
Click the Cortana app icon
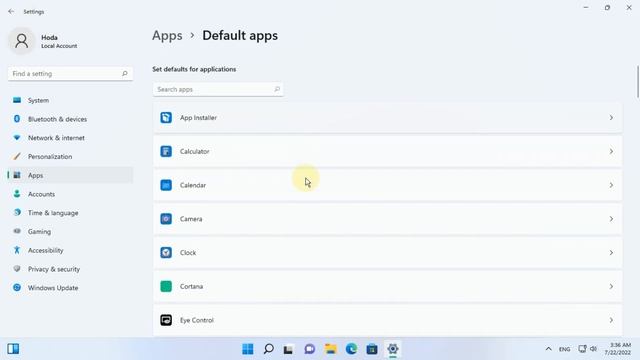[166, 287]
